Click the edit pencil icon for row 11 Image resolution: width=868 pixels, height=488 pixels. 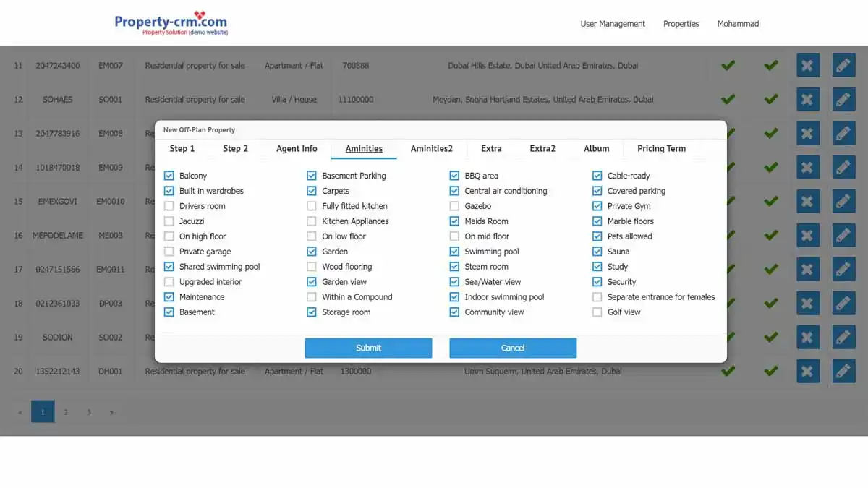pos(843,65)
